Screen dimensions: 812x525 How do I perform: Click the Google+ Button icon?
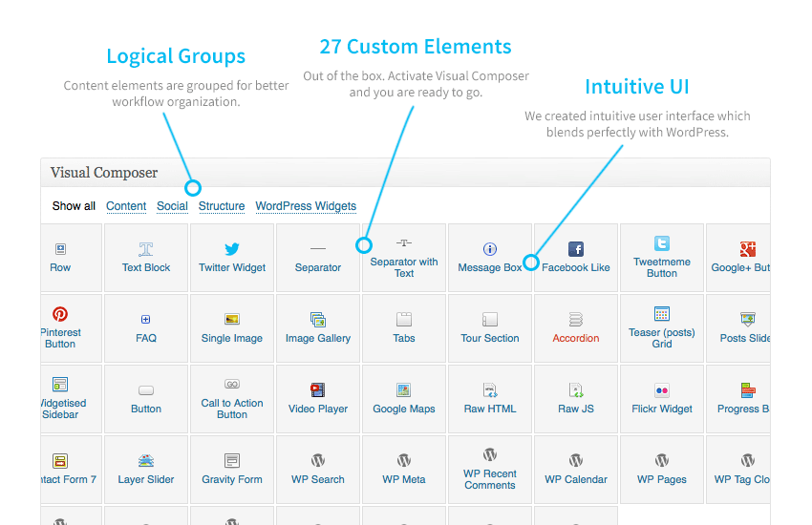(748, 249)
